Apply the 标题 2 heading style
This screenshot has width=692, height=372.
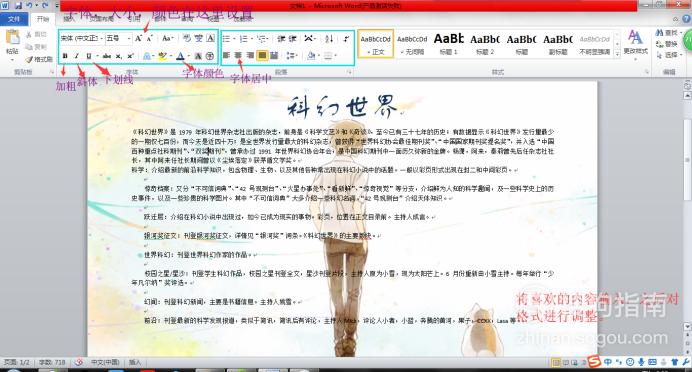(x=485, y=44)
